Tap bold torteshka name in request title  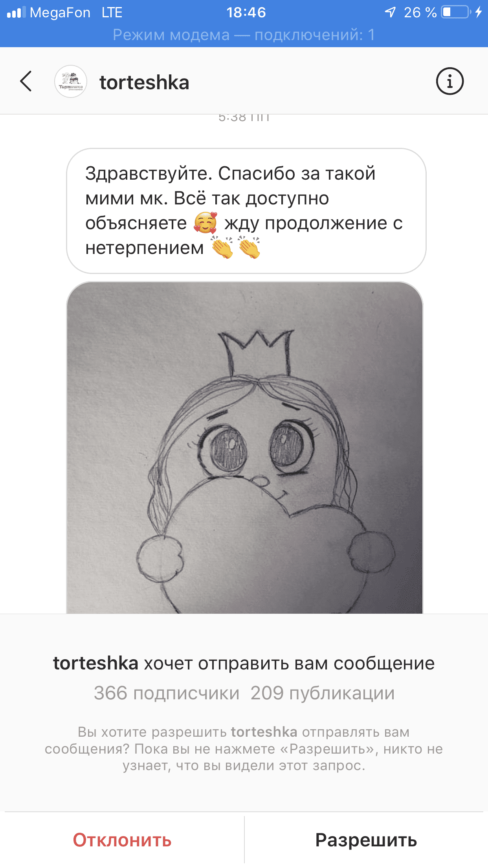(x=96, y=663)
